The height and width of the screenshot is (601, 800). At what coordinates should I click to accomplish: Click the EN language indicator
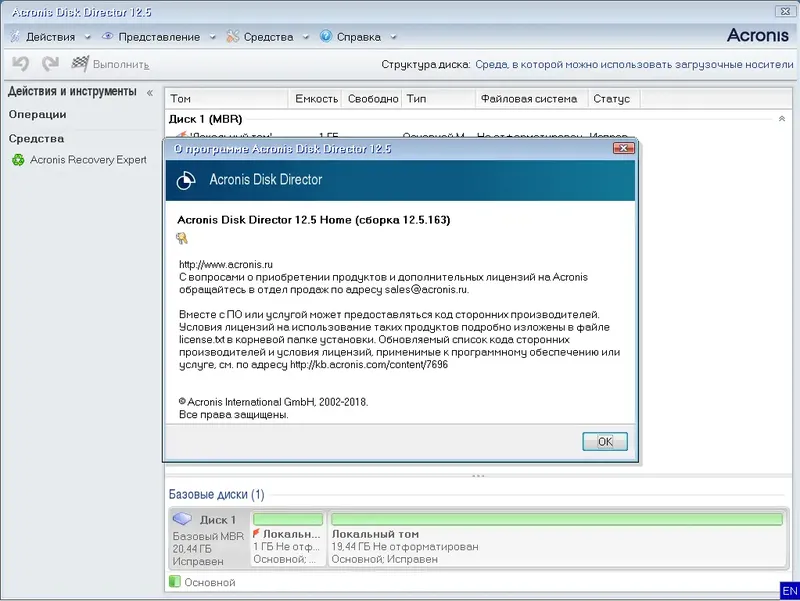point(790,591)
